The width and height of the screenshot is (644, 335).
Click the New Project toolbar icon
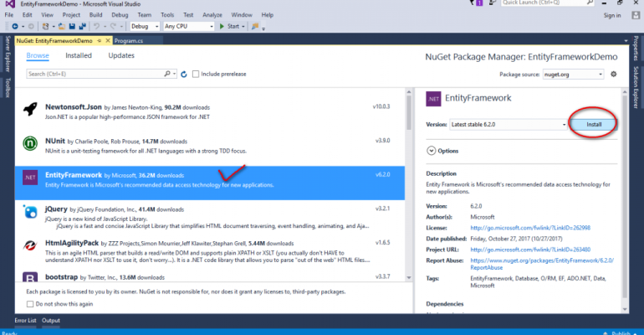pos(45,26)
